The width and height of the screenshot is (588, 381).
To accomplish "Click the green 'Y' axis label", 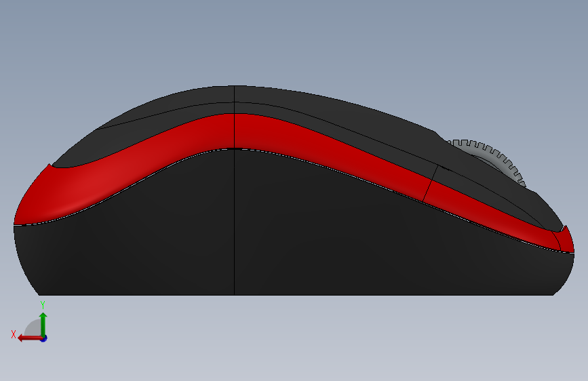I will point(43,305).
